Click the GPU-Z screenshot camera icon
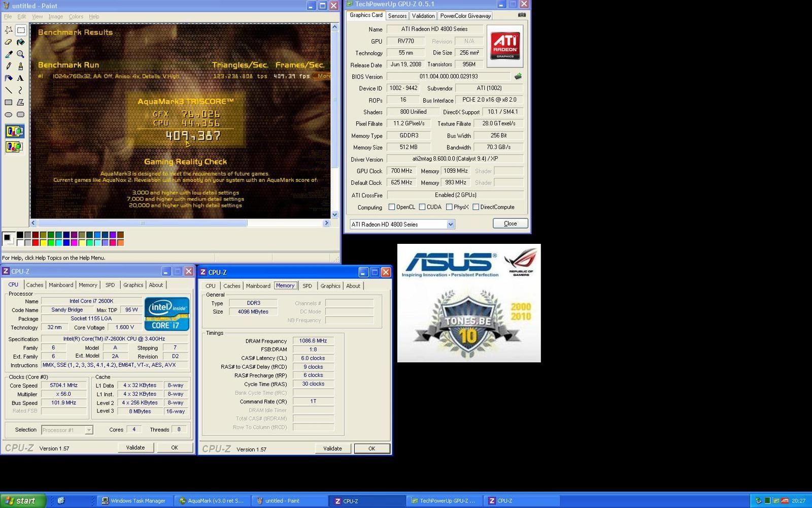Image resolution: width=812 pixels, height=508 pixels. (x=522, y=15)
